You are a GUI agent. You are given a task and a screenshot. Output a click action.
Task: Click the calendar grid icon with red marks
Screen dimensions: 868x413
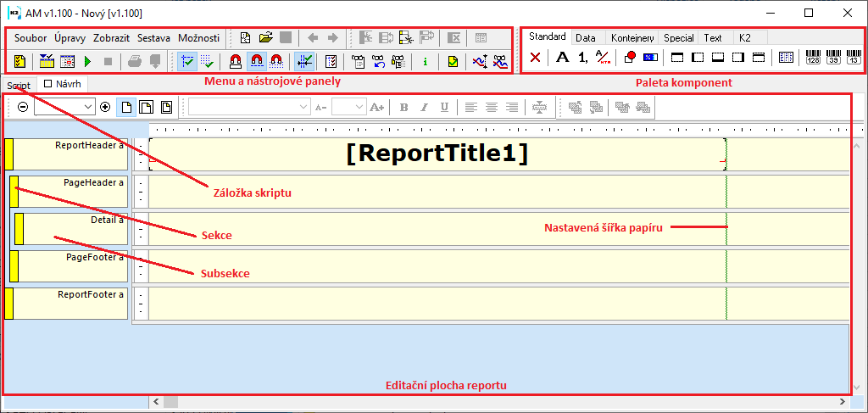67,61
